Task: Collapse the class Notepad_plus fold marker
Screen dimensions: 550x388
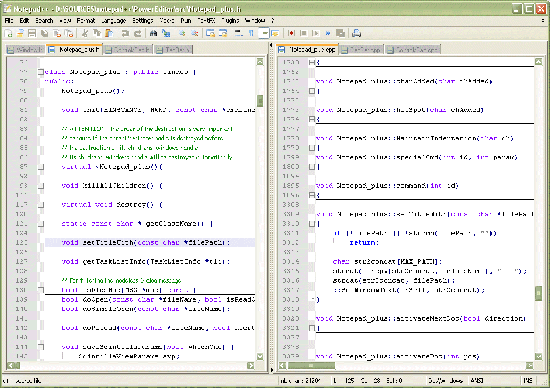Action: tap(41, 72)
